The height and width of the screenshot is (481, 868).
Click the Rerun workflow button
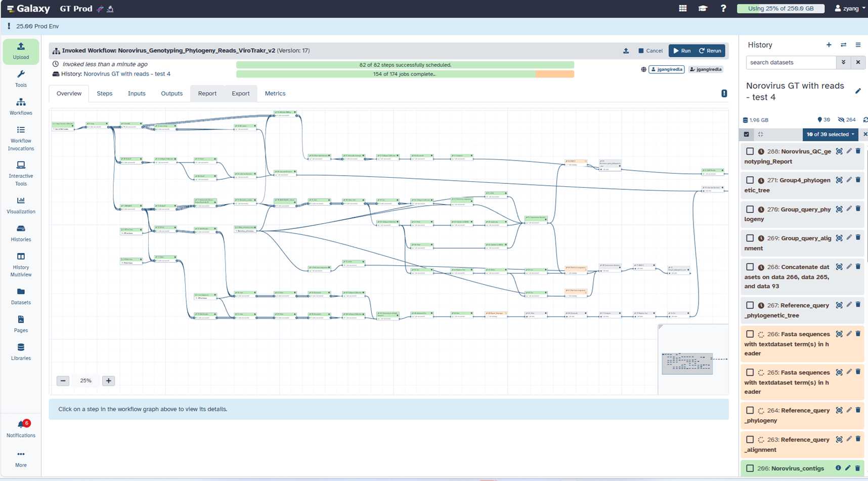[710, 51]
